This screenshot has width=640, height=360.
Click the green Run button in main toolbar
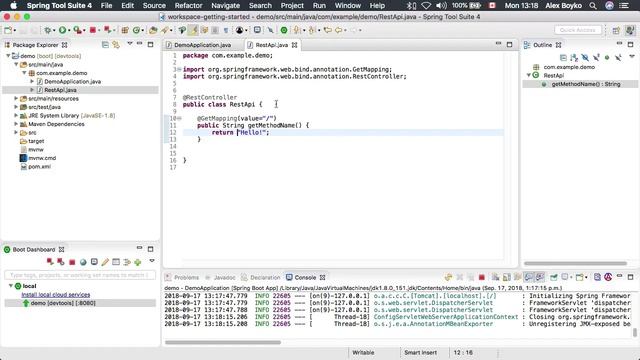coord(62,30)
